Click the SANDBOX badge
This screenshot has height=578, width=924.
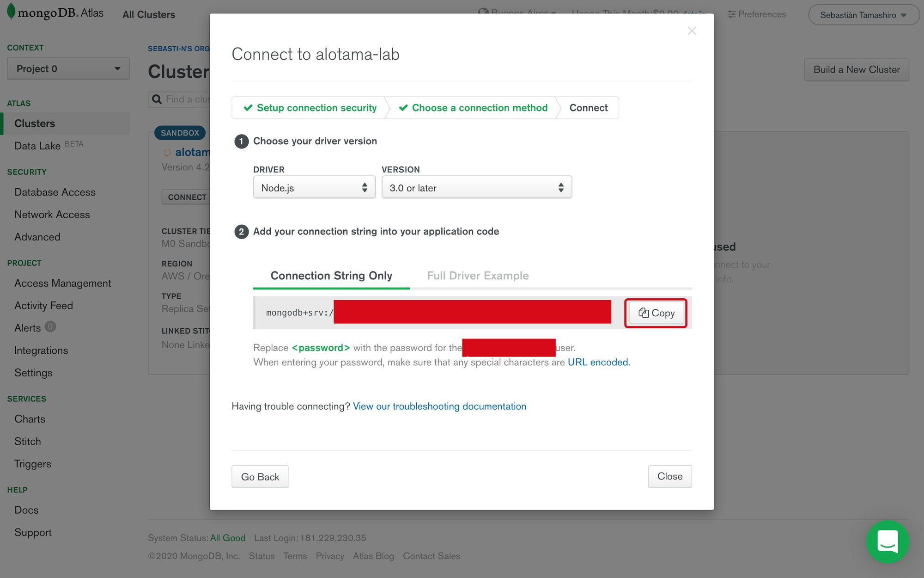180,133
